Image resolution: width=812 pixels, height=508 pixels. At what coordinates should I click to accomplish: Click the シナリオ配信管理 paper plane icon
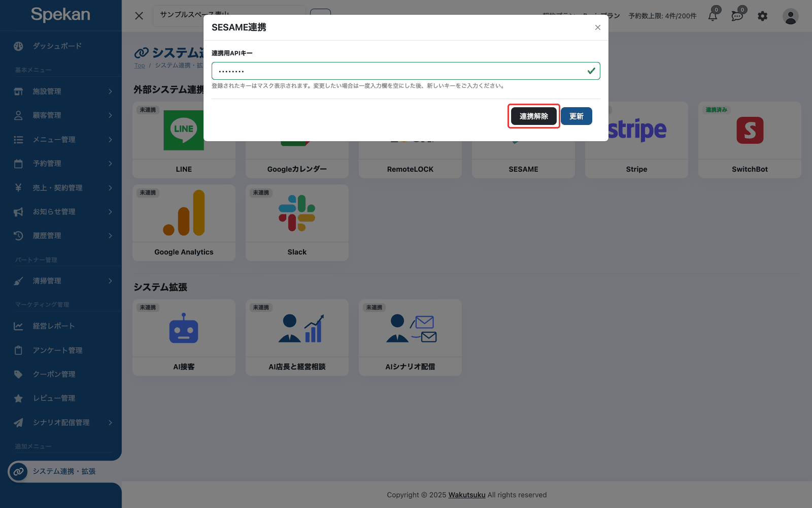pos(18,423)
